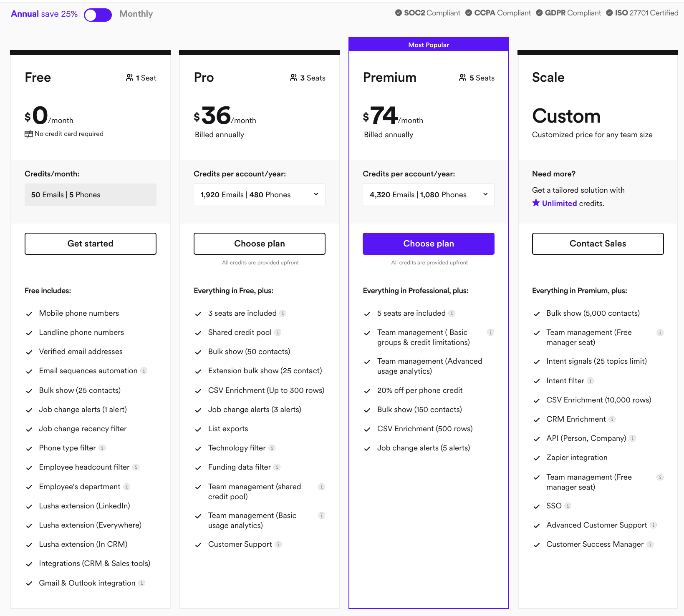The image size is (684, 616).
Task: Click the info icon next to Phone type filter
Action: [103, 448]
